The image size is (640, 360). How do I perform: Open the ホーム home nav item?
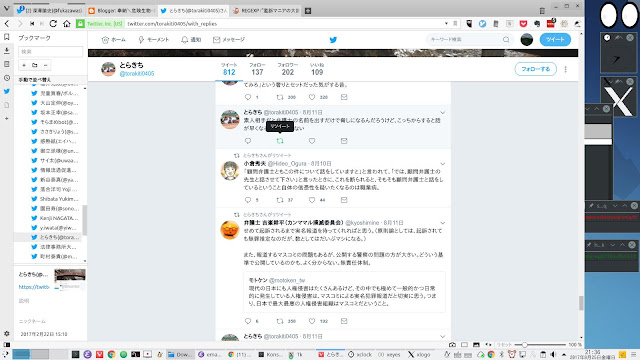click(113, 40)
